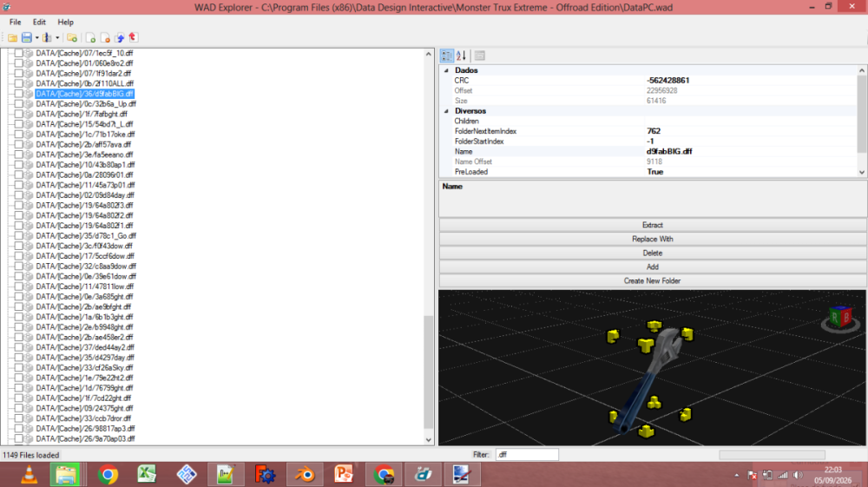This screenshot has width=868, height=487.
Task: Tick checkbox for 07/1ec5f_10.dff
Action: pos(19,53)
